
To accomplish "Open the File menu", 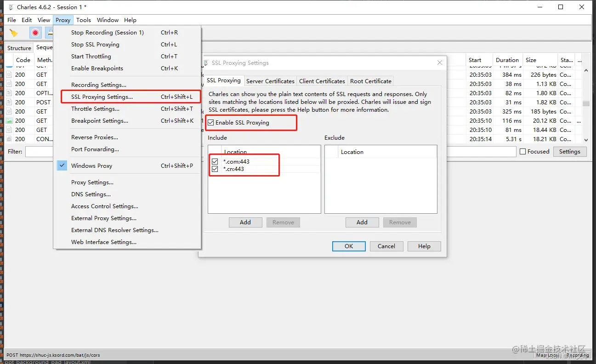I will [x=12, y=20].
